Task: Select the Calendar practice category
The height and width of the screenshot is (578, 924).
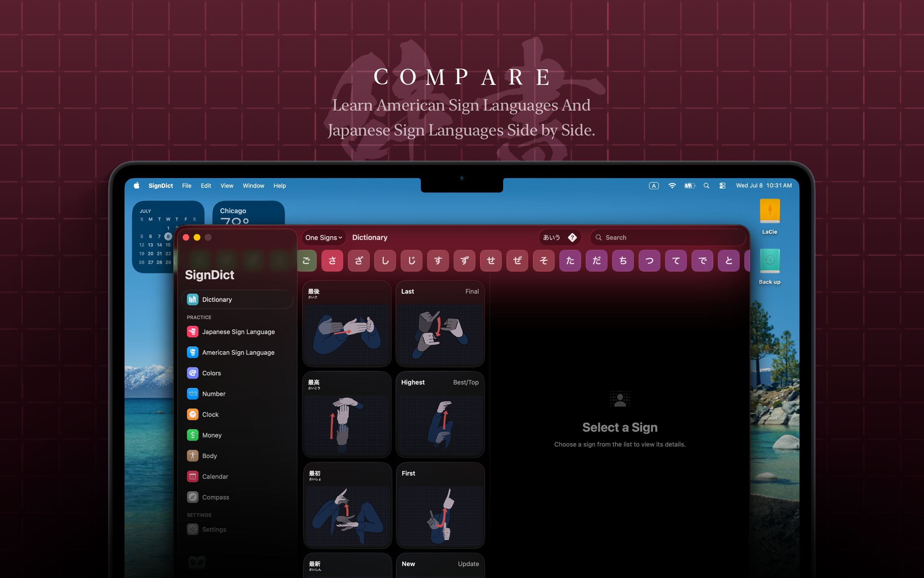Action: click(237, 476)
